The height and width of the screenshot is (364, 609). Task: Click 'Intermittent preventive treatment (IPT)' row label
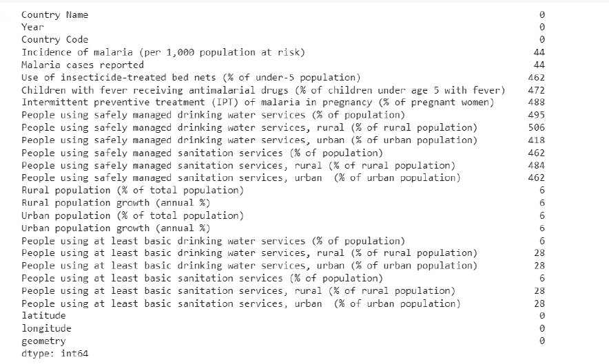258,103
